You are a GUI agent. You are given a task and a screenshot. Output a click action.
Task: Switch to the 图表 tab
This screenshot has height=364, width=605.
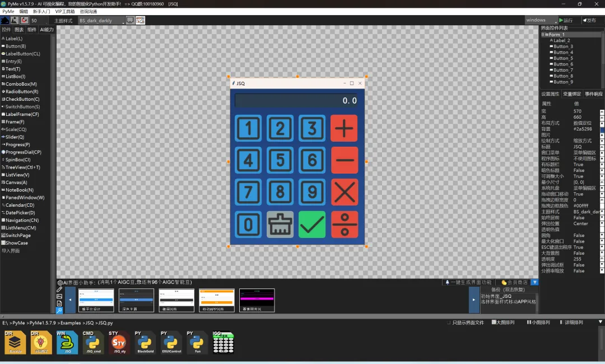19,30
